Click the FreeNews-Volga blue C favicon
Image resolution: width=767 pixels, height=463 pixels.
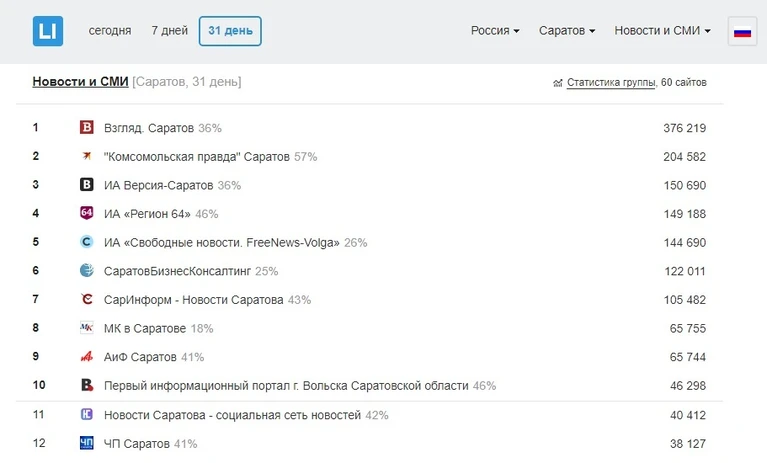87,242
